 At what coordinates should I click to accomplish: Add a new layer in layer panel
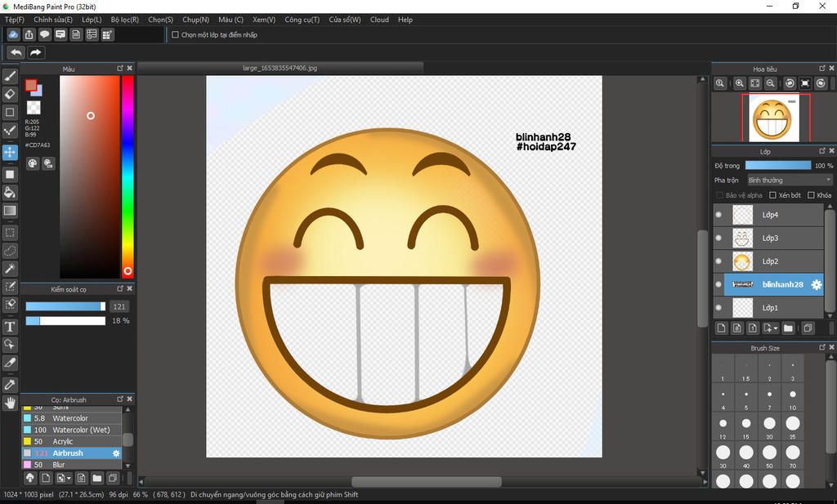(722, 328)
